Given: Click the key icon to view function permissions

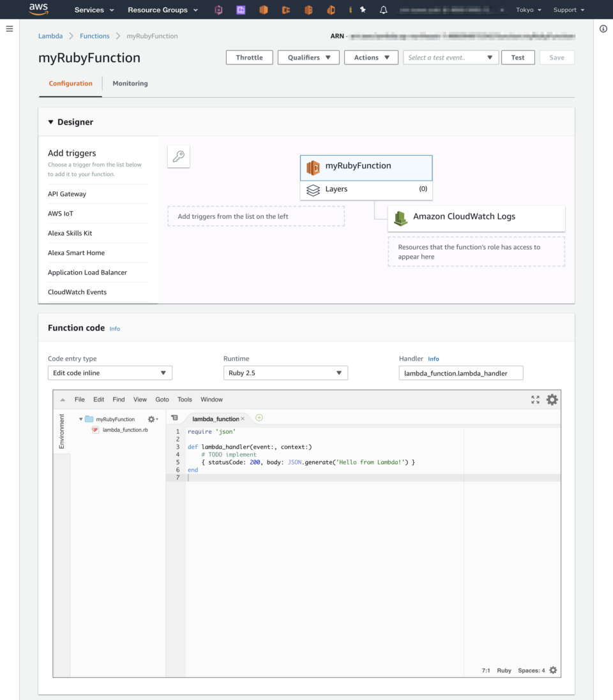Looking at the screenshot, I should pos(178,156).
